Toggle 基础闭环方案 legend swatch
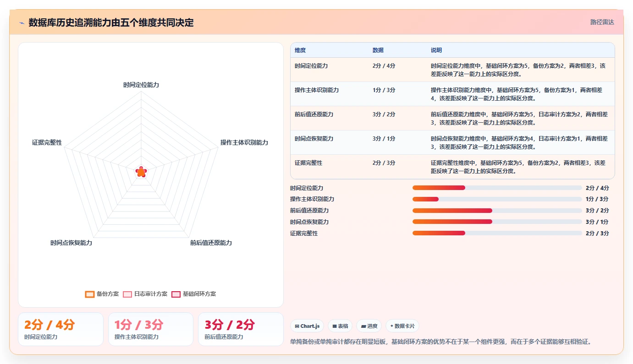Screen dimensions: 633x364 pyautogui.click(x=176, y=294)
